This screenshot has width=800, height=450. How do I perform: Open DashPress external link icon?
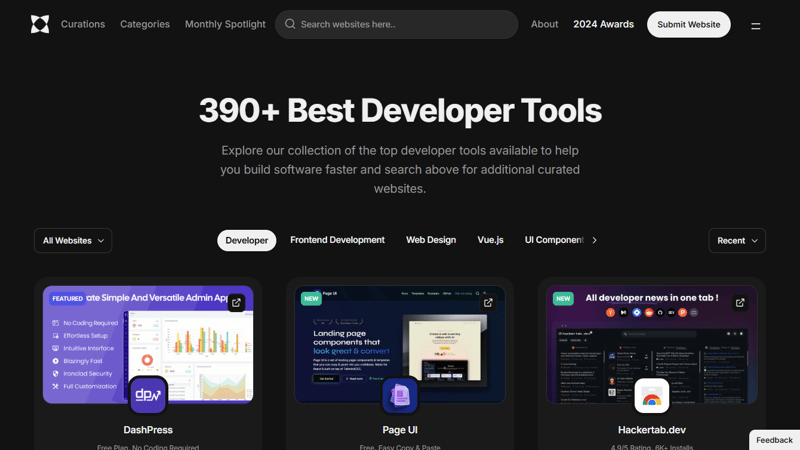236,303
